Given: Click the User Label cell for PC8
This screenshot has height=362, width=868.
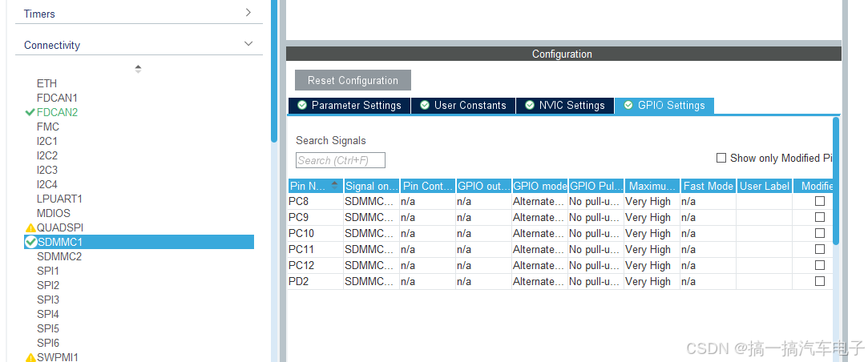Looking at the screenshot, I should tap(764, 202).
